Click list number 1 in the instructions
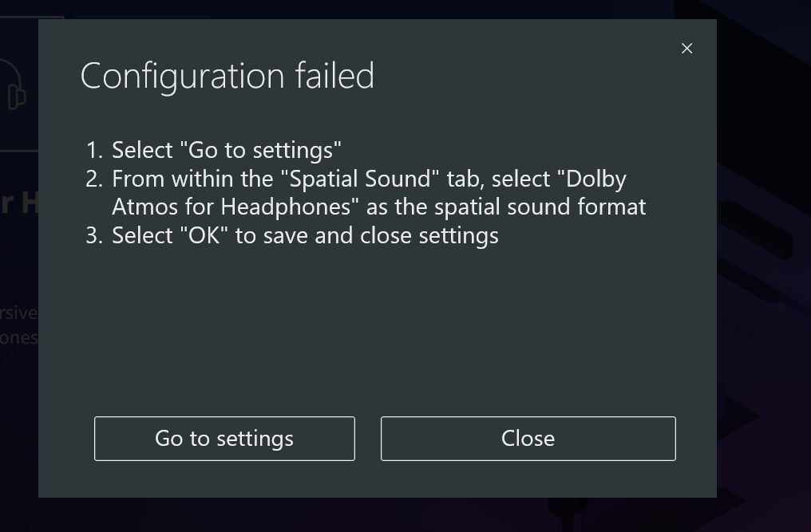Viewport: 811px width, 532px height. pyautogui.click(x=93, y=150)
